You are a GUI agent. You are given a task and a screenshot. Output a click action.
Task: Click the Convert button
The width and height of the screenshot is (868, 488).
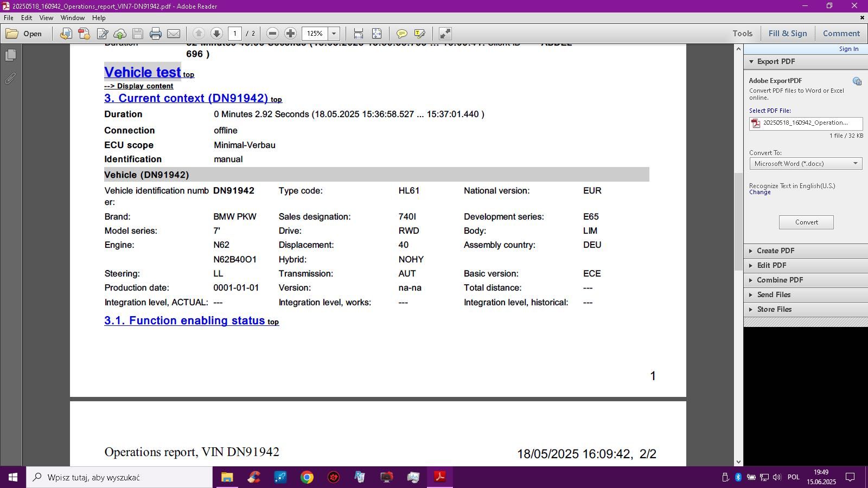(x=806, y=222)
